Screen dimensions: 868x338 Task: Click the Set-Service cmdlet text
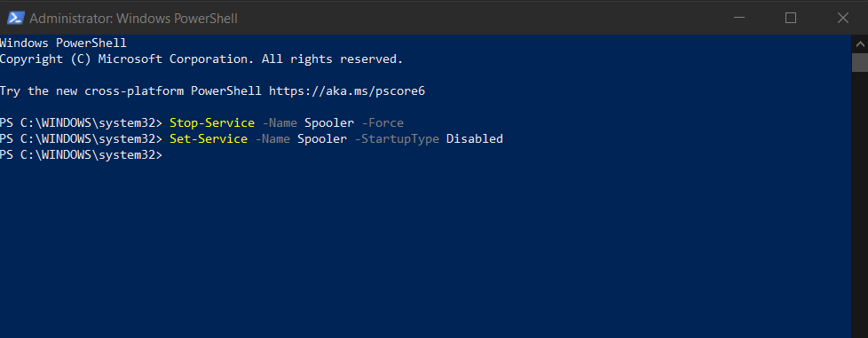pyautogui.click(x=209, y=139)
